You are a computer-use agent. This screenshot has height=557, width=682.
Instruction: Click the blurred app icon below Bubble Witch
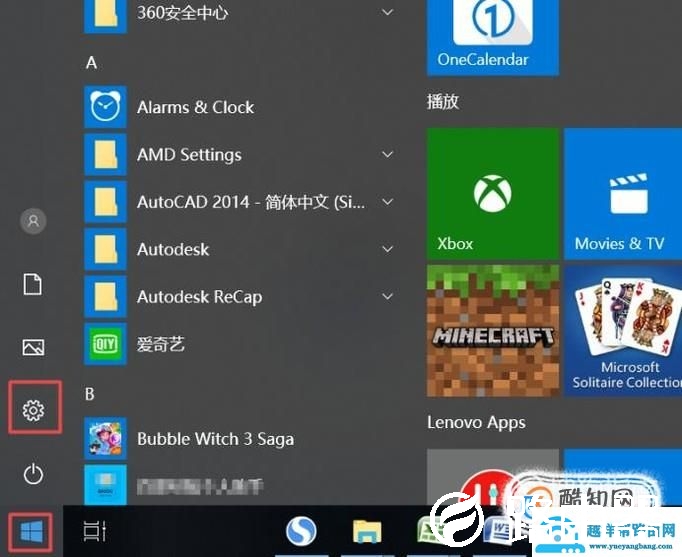pyautogui.click(x=105, y=485)
